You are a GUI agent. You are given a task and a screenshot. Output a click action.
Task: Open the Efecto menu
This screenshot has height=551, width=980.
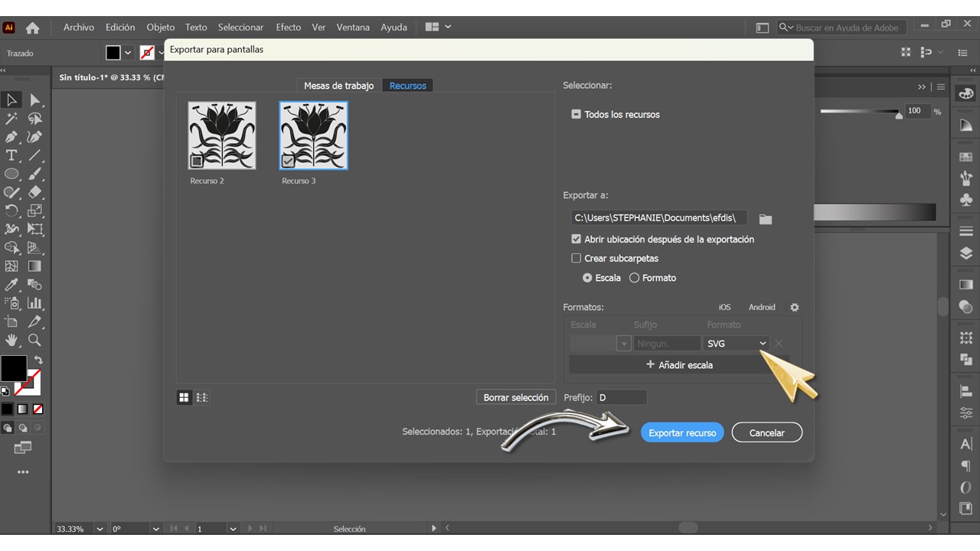coord(288,28)
